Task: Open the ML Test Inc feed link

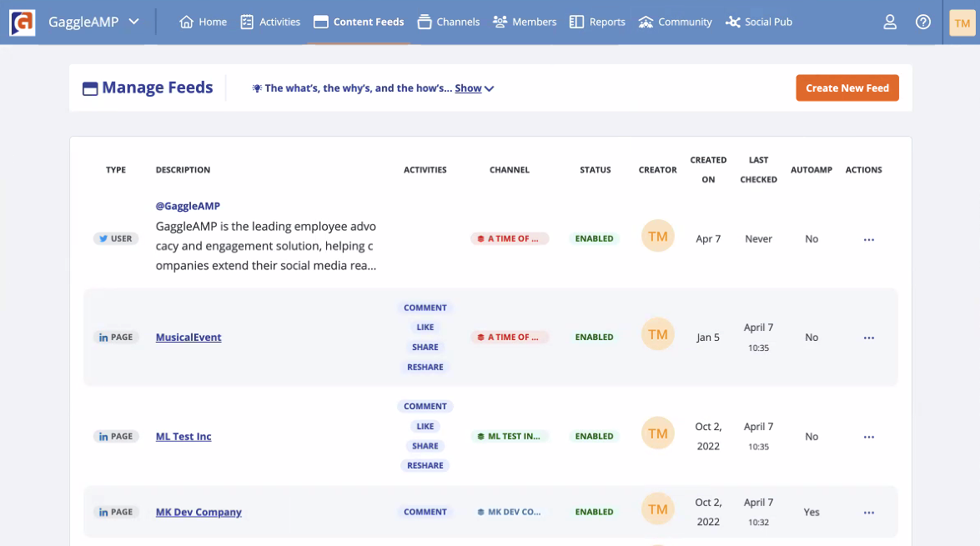Action: point(183,437)
